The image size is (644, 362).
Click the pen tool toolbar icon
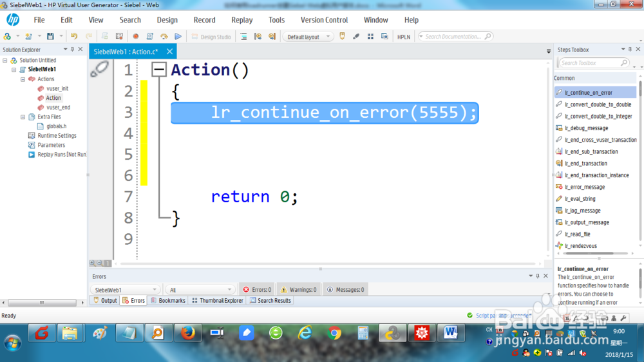click(356, 37)
